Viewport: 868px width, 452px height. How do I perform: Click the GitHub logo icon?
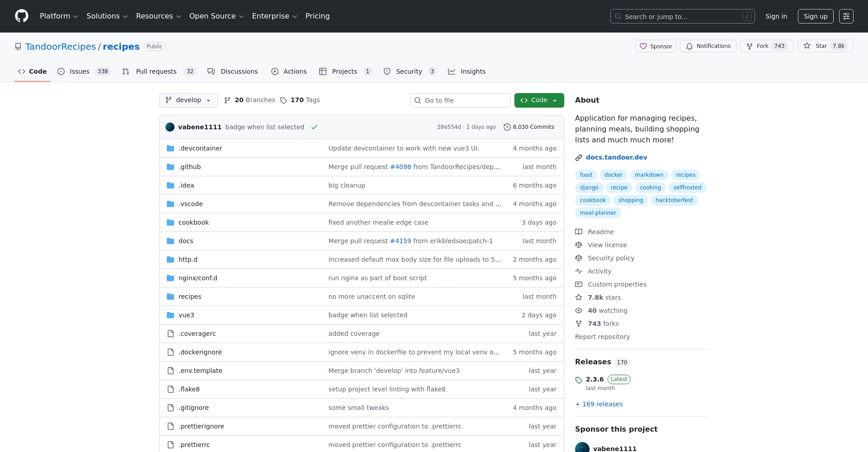(x=22, y=16)
